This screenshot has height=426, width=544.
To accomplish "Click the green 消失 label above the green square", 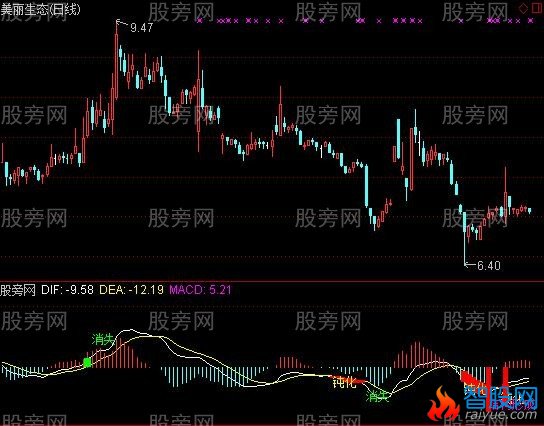I will pyautogui.click(x=103, y=339).
